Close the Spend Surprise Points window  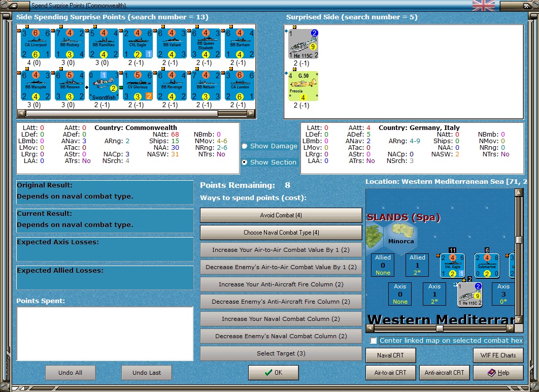click(526, 6)
